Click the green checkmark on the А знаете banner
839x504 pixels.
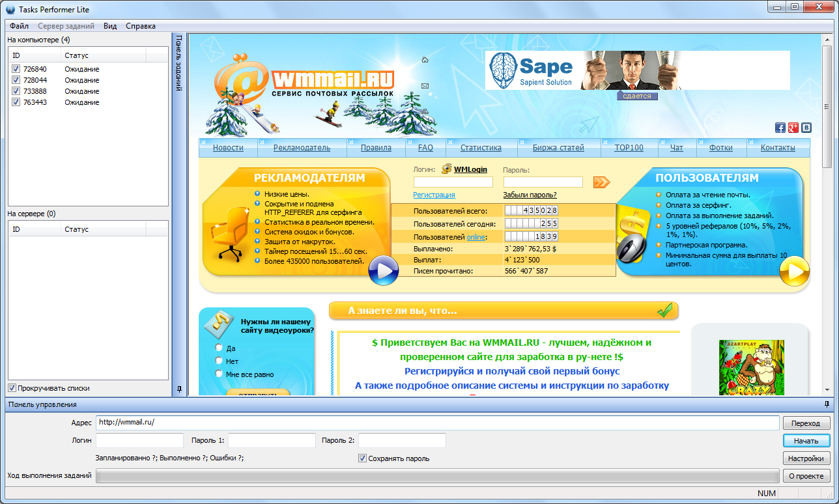(665, 311)
